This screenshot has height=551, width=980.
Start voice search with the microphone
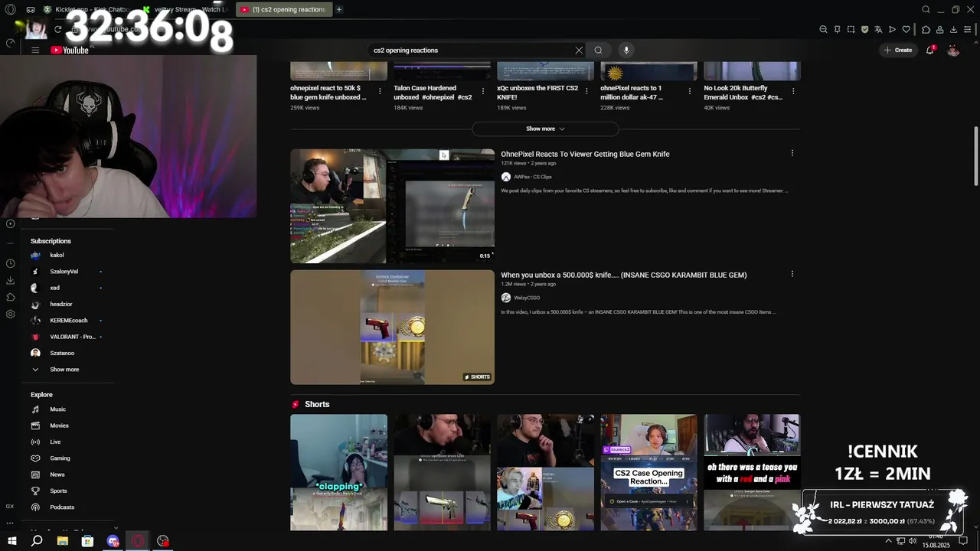(x=626, y=50)
